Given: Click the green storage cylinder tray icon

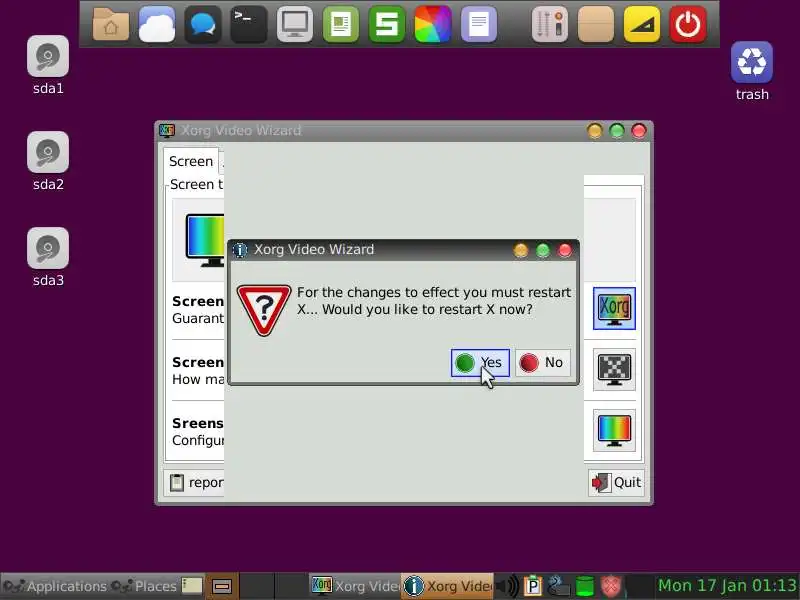Looking at the screenshot, I should [585, 586].
